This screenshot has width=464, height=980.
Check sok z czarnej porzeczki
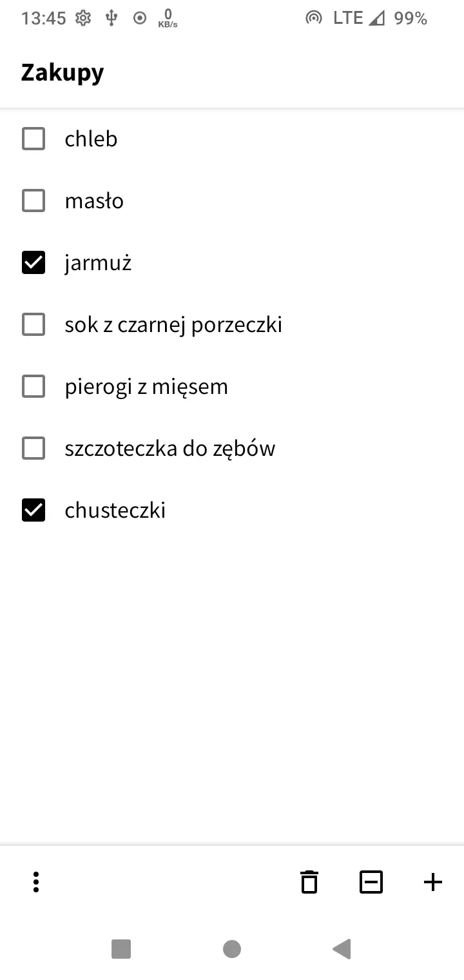34,324
